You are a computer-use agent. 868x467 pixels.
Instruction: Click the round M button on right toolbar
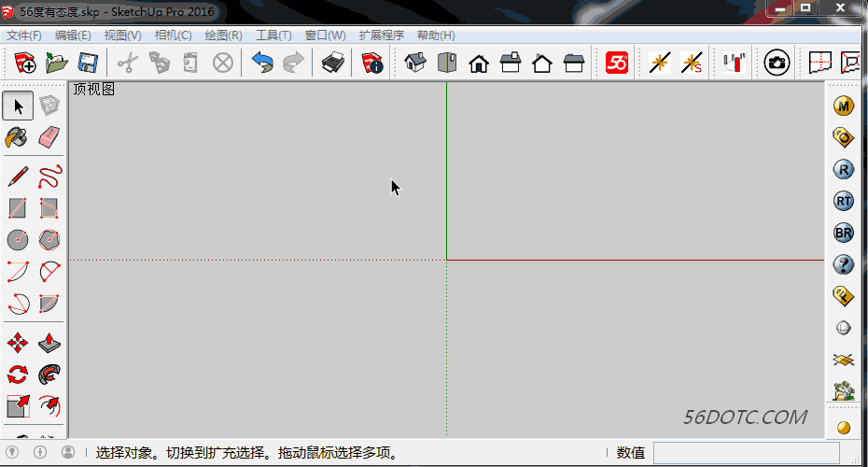[844, 106]
